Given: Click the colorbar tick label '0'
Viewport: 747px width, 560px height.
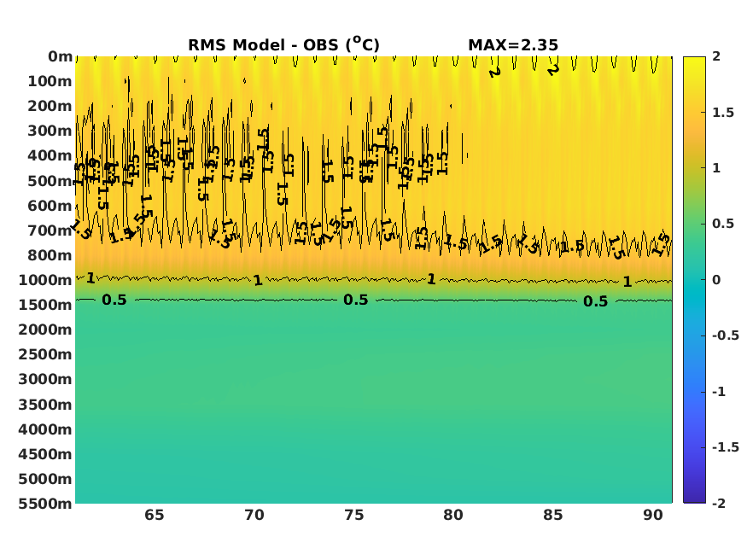Looking at the screenshot, I should (716, 280).
